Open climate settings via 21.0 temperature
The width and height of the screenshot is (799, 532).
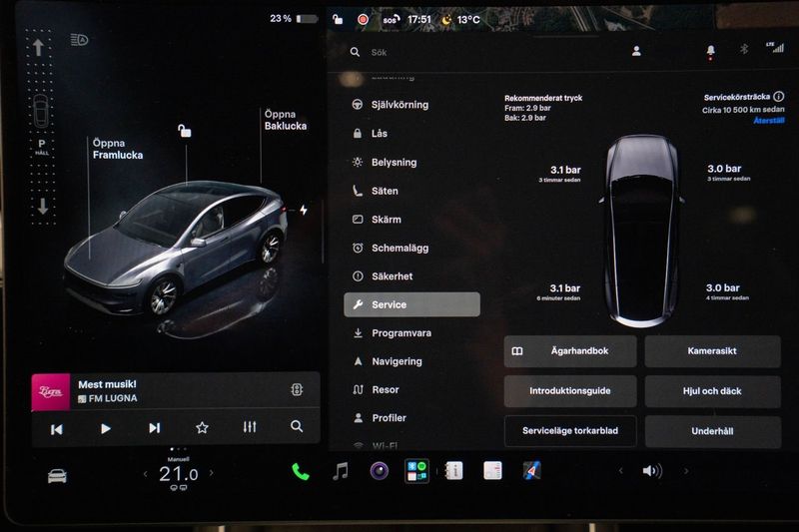(179, 474)
